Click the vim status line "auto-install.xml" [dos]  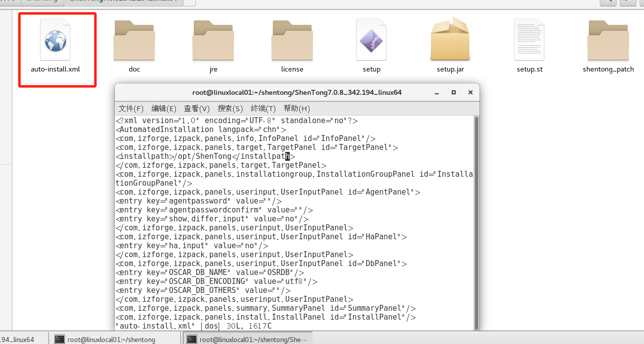pos(194,326)
